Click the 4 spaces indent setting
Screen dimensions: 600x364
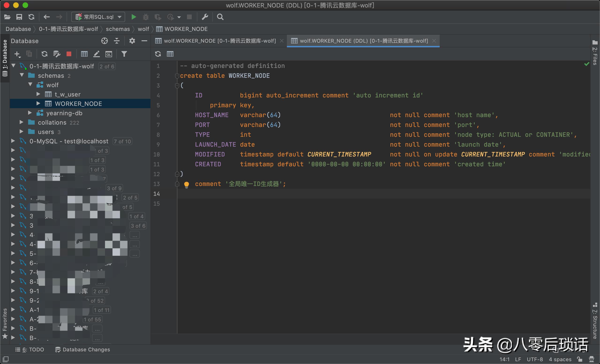point(560,359)
